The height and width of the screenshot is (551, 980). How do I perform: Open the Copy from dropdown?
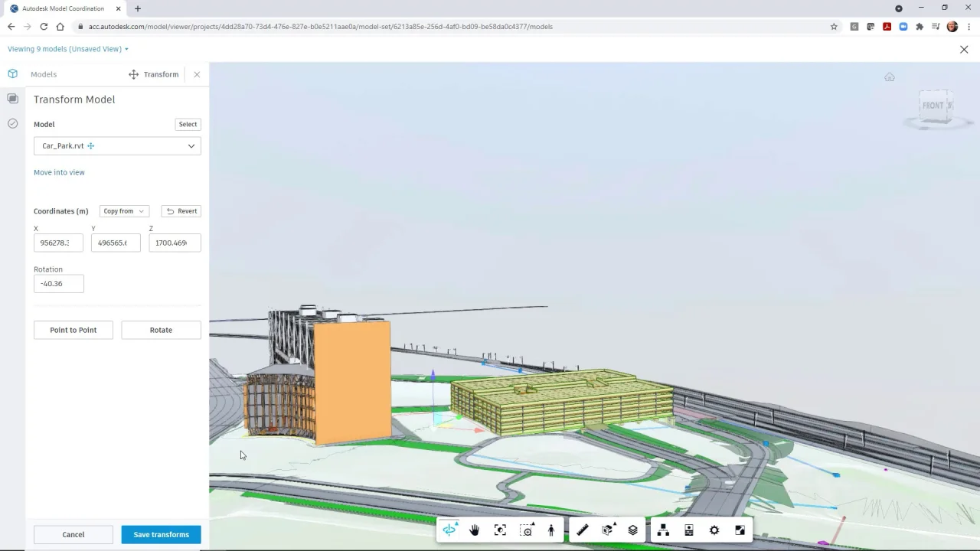point(124,211)
